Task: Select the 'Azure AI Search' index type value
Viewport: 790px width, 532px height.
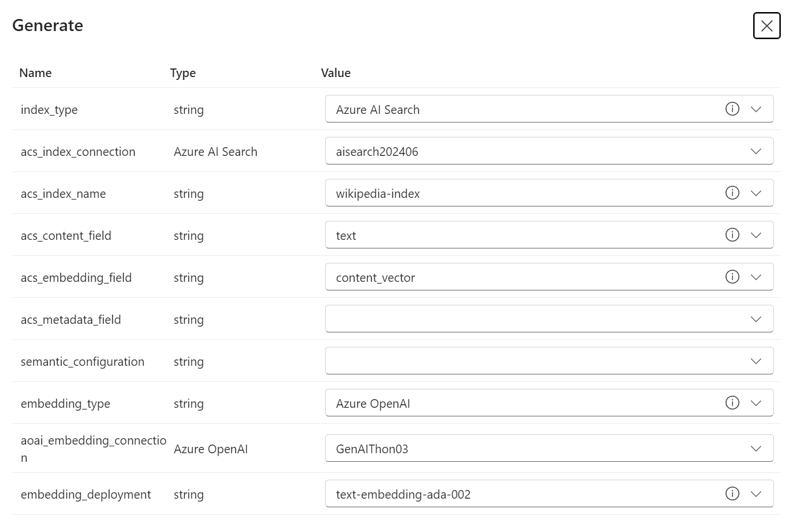Action: [x=549, y=109]
